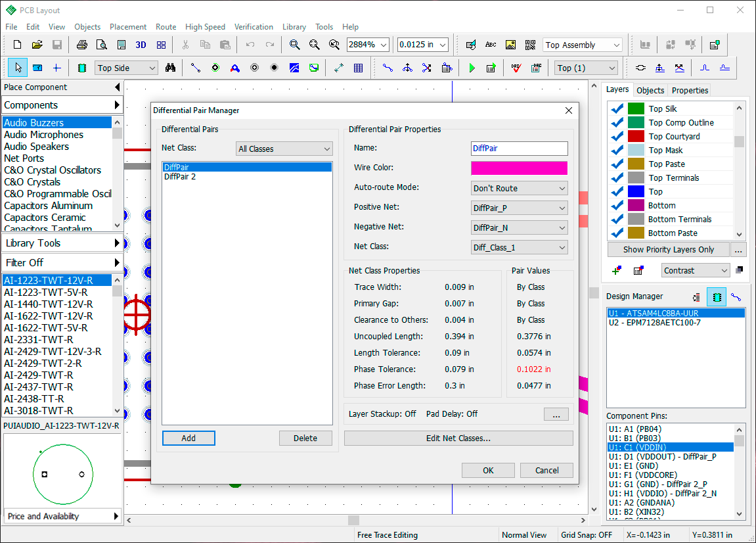Screen dimensions: 756x543
Task: Click the differential pair Name input field
Action: tap(520, 148)
